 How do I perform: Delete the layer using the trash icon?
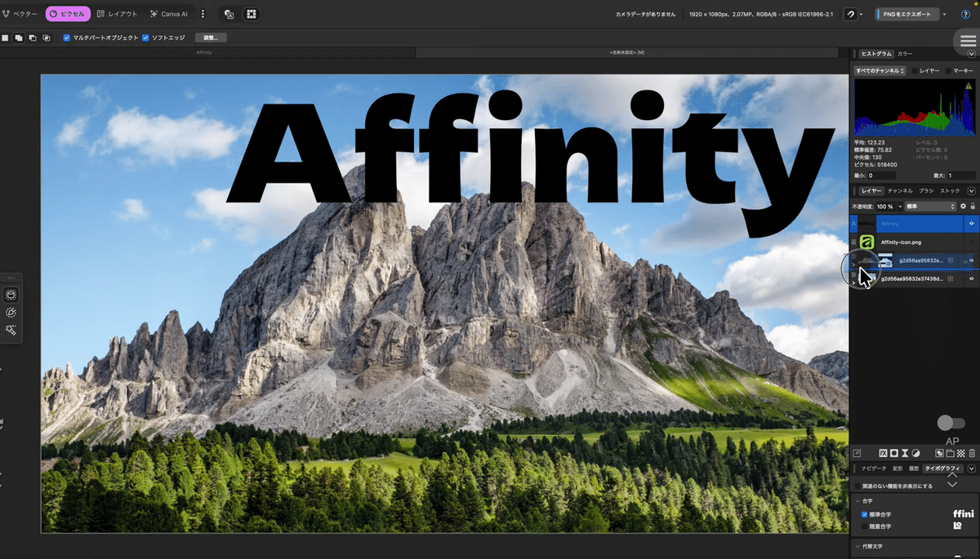point(971,453)
